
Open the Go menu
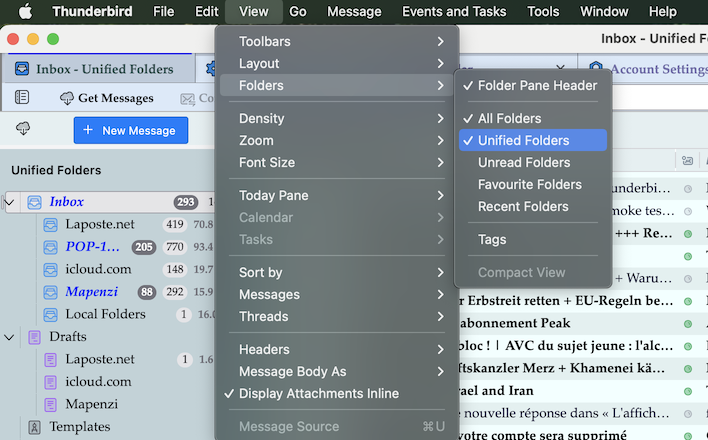coord(298,11)
